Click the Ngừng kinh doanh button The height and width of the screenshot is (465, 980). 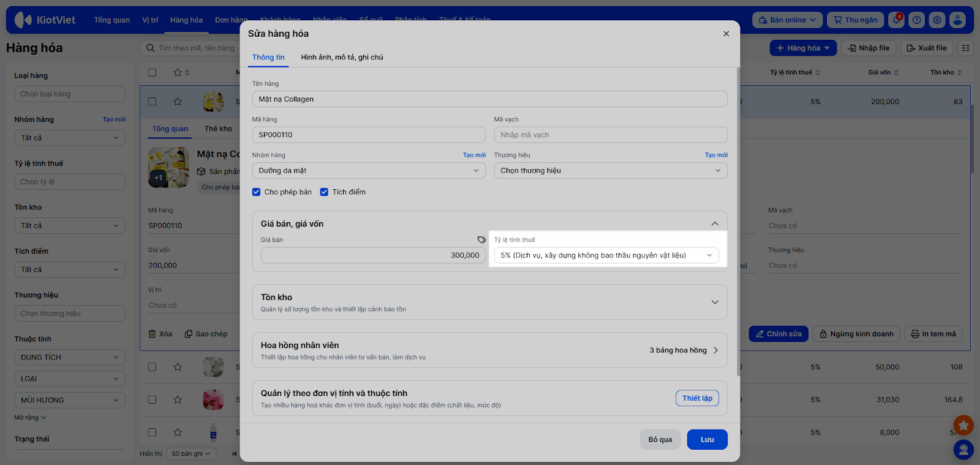click(856, 334)
